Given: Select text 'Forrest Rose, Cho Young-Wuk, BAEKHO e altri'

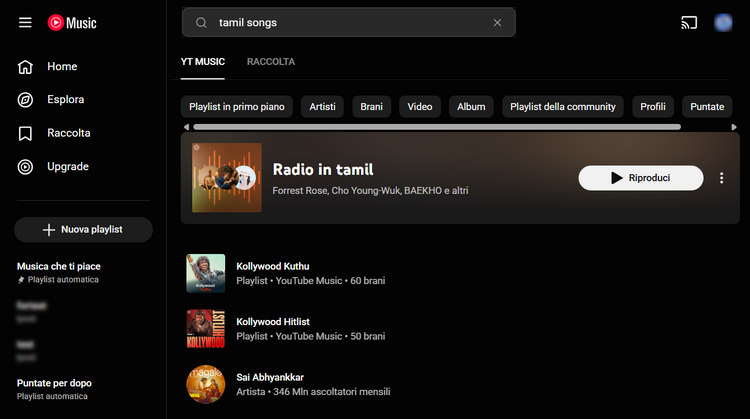Looking at the screenshot, I should pyautogui.click(x=370, y=190).
